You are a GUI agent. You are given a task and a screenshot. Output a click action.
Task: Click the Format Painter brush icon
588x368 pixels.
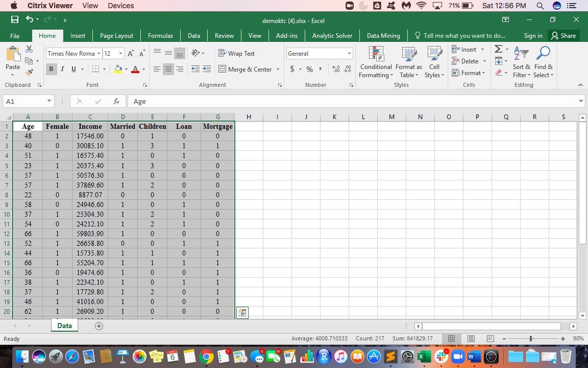point(29,72)
